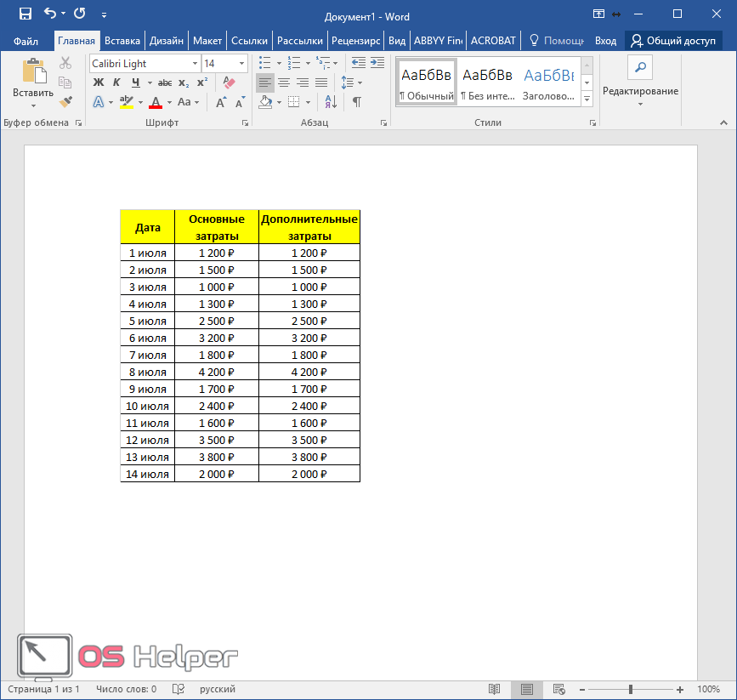Click the Format Painter brush icon
The image size is (737, 700).
click(65, 101)
